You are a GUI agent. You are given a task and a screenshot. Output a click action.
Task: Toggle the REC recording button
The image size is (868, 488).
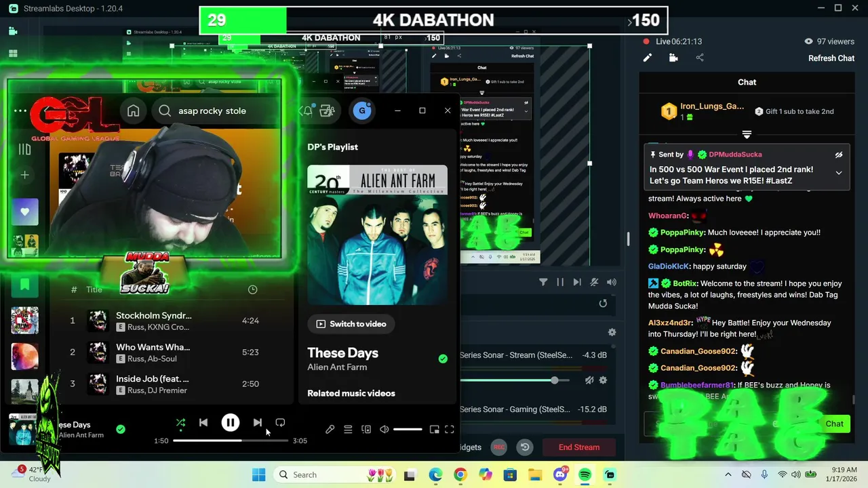coord(499,447)
